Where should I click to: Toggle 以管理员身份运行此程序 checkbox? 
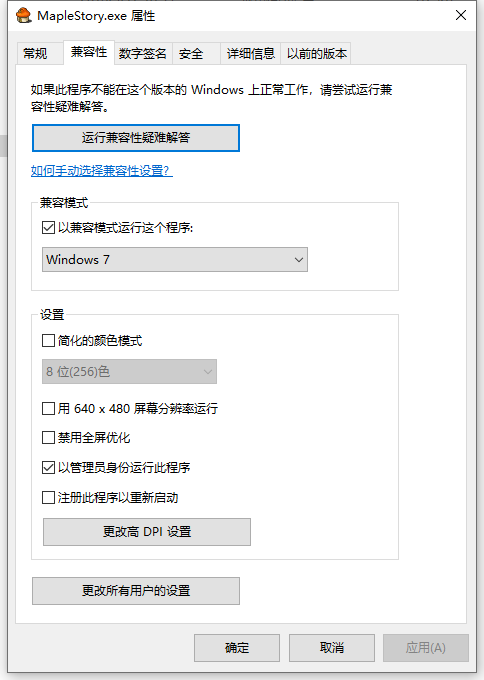click(x=48, y=468)
